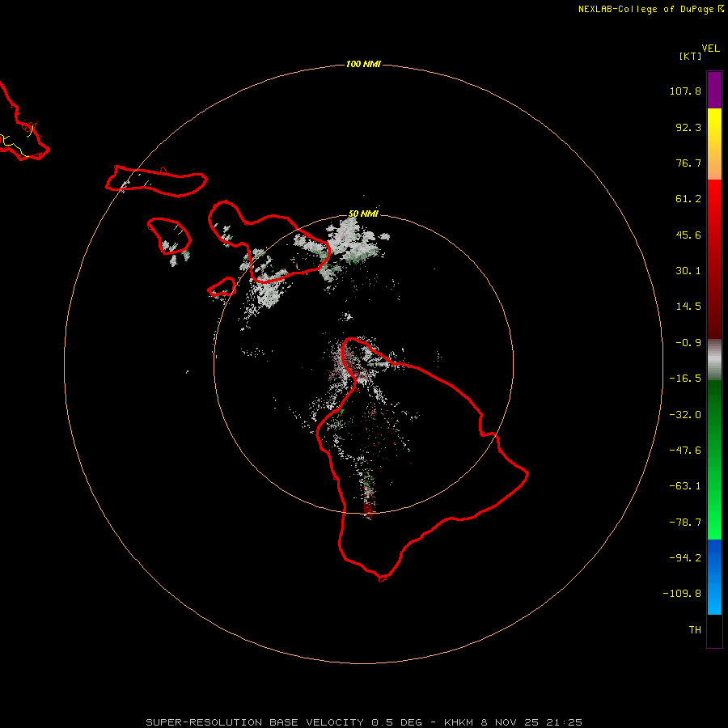The height and width of the screenshot is (728, 728).
Task: Click the NEXLAB-College of DuPage watermark text
Action: [650, 9]
